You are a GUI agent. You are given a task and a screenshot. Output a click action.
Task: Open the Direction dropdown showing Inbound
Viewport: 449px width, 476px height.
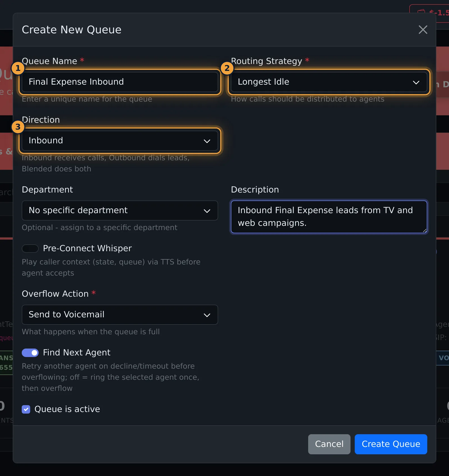coord(120,140)
